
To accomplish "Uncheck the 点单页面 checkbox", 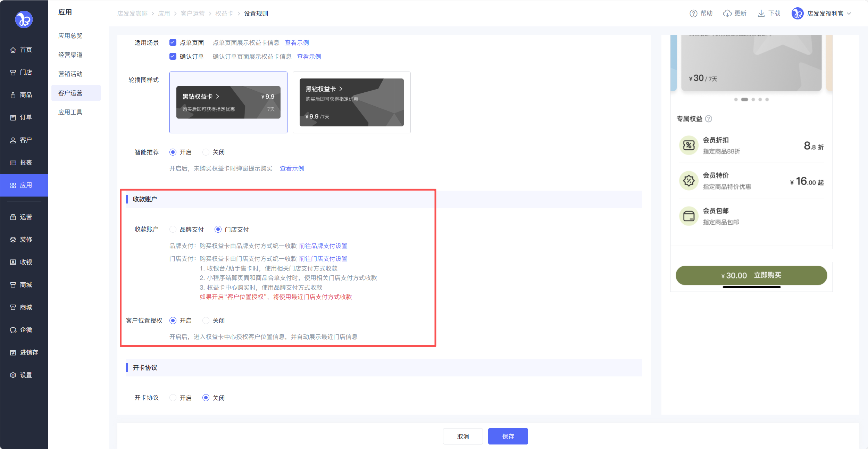I will point(173,43).
